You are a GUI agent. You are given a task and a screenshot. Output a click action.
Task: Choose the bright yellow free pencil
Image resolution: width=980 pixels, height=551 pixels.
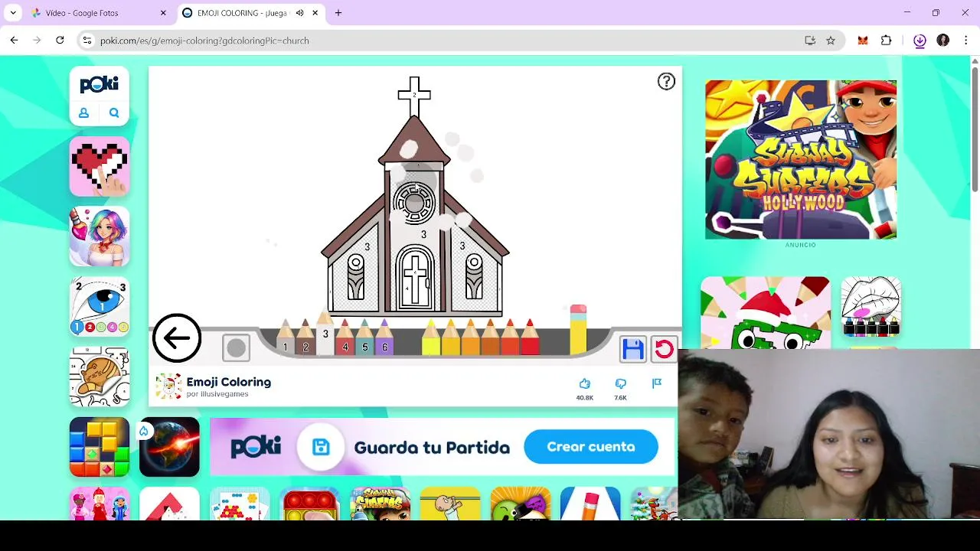[430, 337]
